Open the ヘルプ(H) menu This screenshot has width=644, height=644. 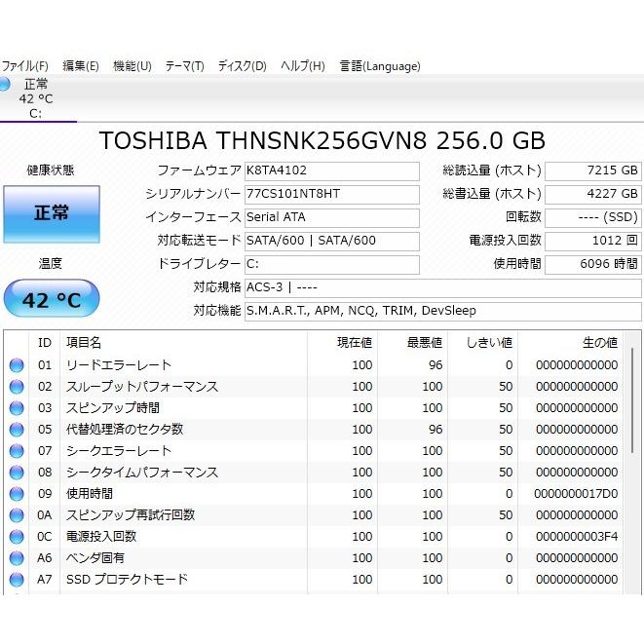[303, 65]
